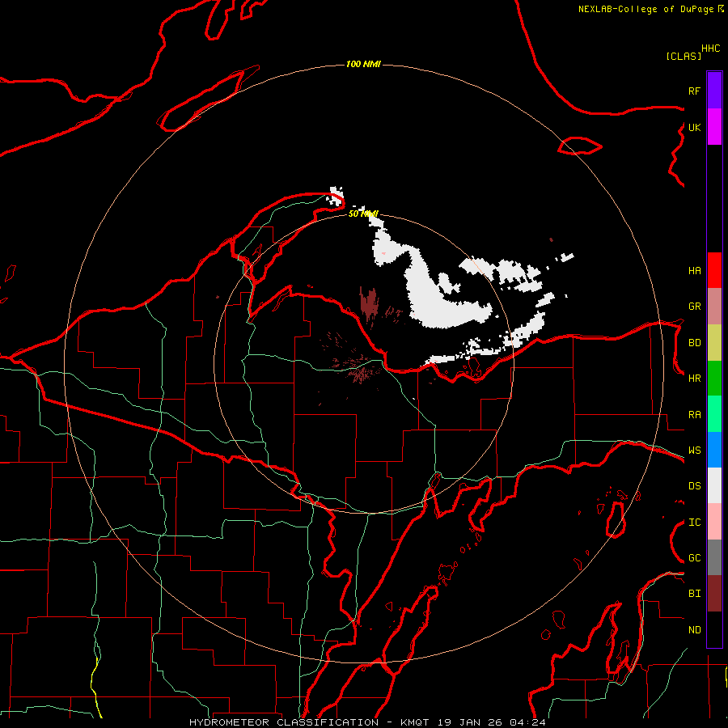Select the IC pink legend swatch

714,522
